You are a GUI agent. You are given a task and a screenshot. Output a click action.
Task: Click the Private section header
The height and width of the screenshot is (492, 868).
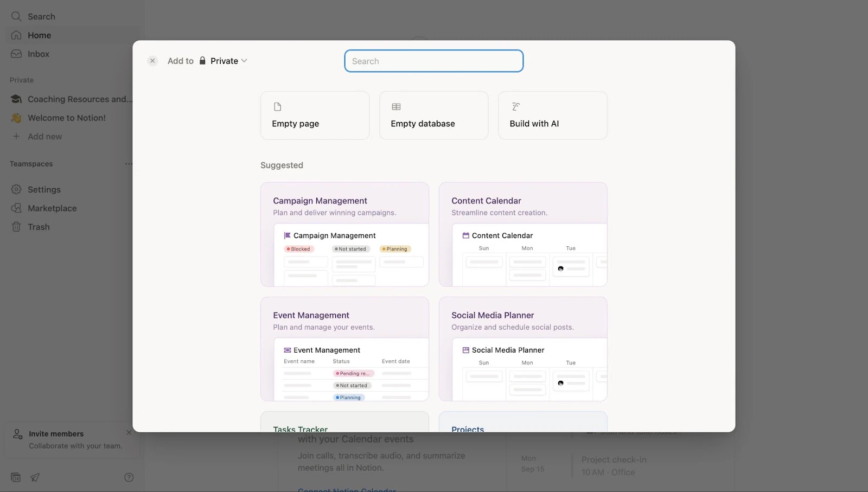click(x=22, y=80)
